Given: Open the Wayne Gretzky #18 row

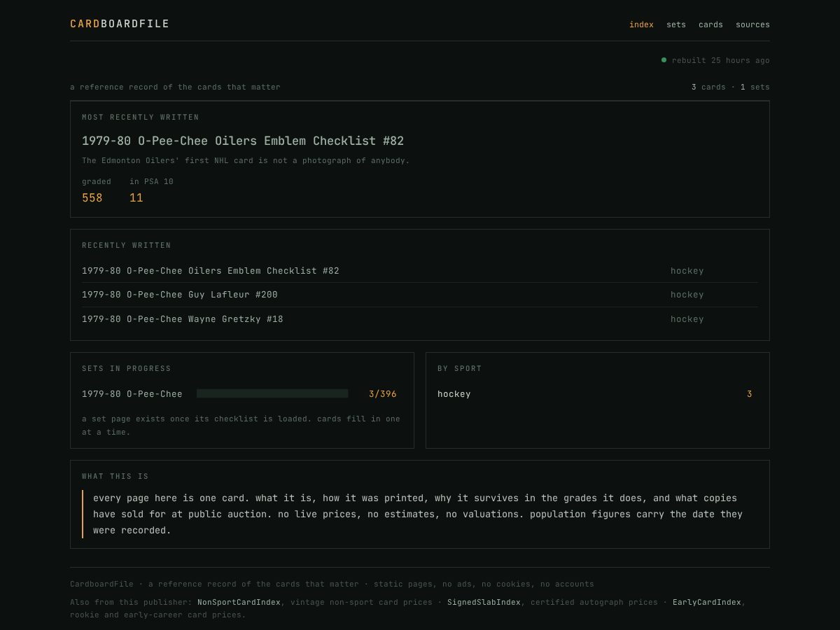Looking at the screenshot, I should point(420,319).
